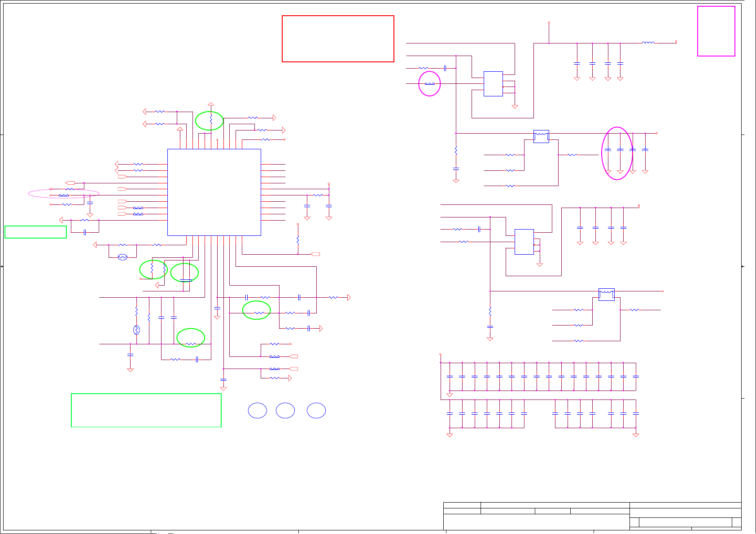Select the horizontal thermistor symbol drawn as a circle
This screenshot has width=756, height=534.
tap(122, 257)
